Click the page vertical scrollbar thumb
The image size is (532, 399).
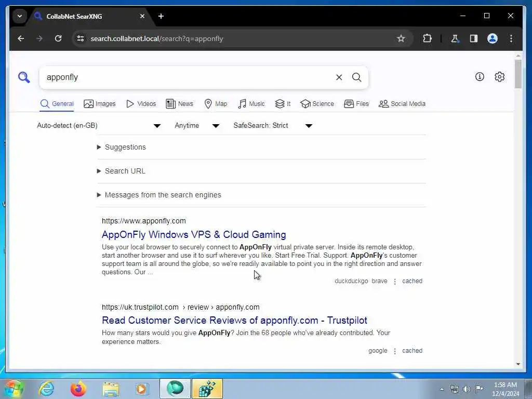point(518,74)
